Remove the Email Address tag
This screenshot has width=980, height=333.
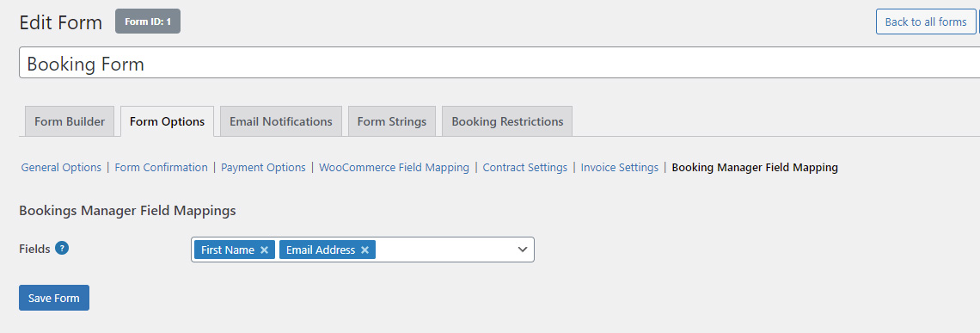coord(365,250)
